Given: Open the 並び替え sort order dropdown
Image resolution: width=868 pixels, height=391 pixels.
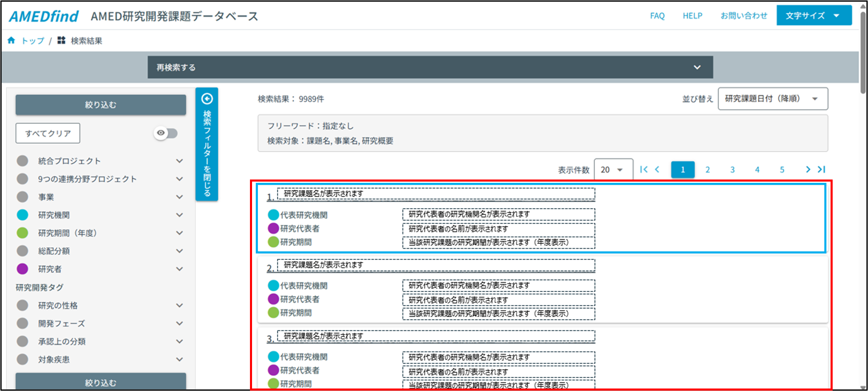Looking at the screenshot, I should pos(772,99).
